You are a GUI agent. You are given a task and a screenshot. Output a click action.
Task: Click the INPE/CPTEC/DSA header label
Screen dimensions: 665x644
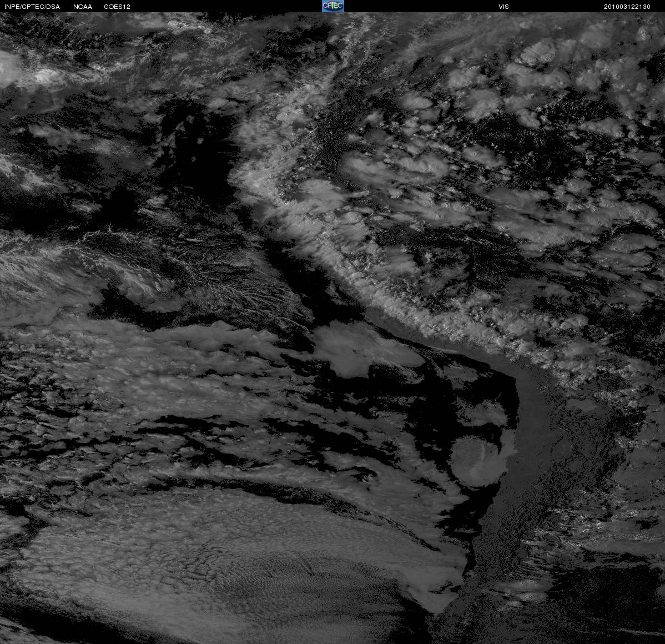click(32, 7)
